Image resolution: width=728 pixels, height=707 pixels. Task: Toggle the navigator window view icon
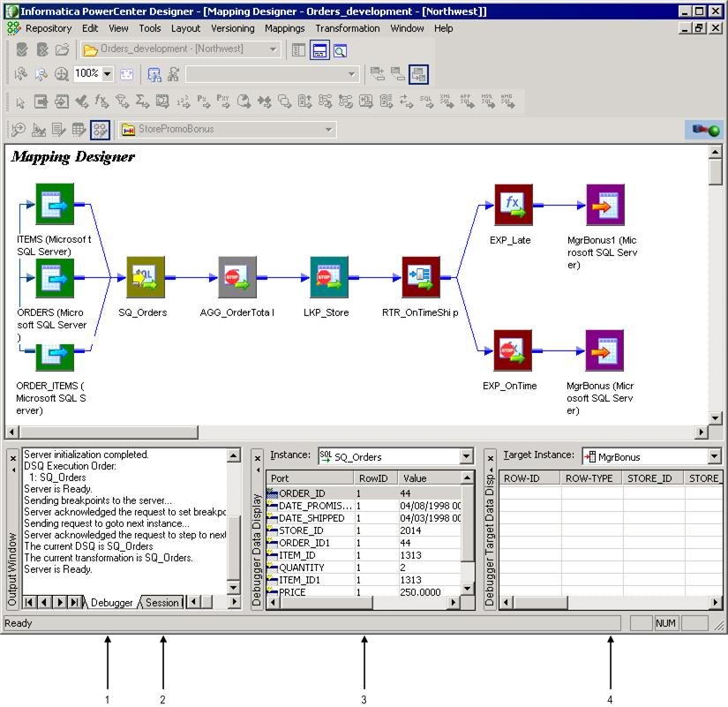[298, 50]
